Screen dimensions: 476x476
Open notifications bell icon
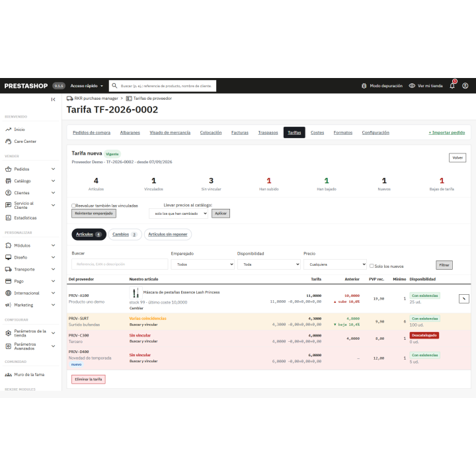click(452, 86)
